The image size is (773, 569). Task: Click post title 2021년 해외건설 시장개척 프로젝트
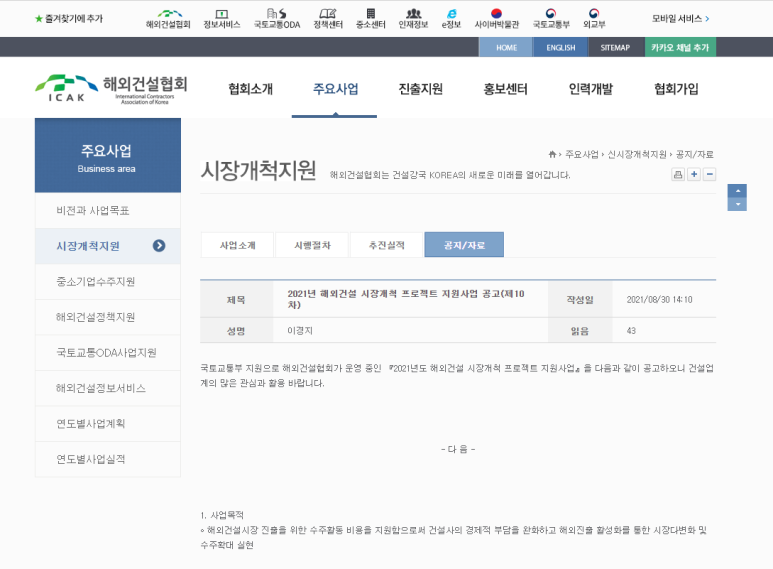click(x=406, y=299)
